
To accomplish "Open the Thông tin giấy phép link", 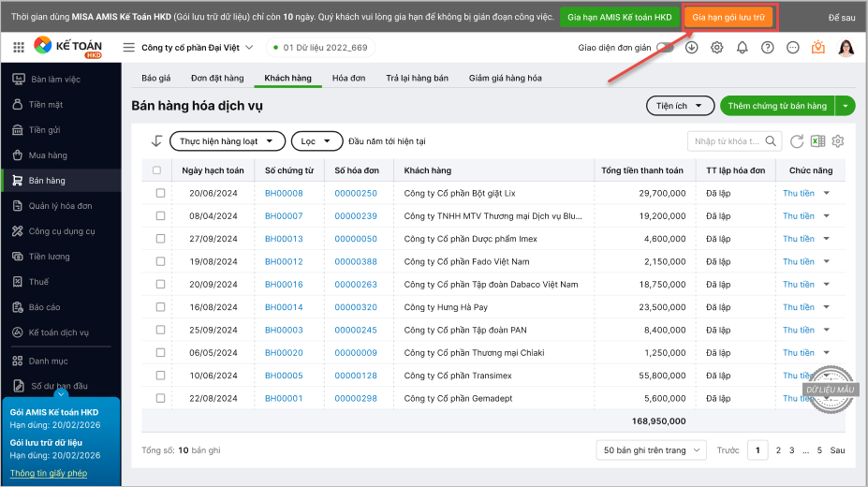I will coord(49,473).
